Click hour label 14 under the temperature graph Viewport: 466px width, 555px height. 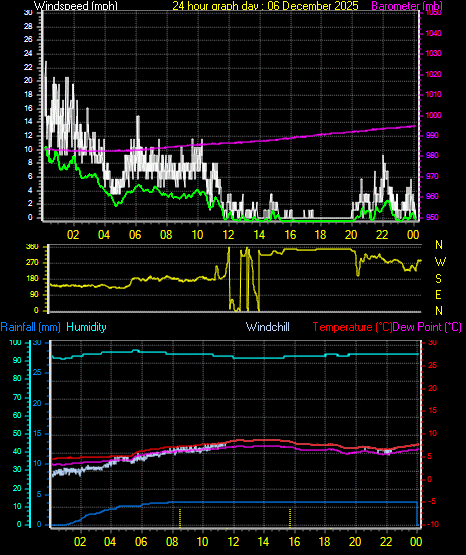[264, 542]
